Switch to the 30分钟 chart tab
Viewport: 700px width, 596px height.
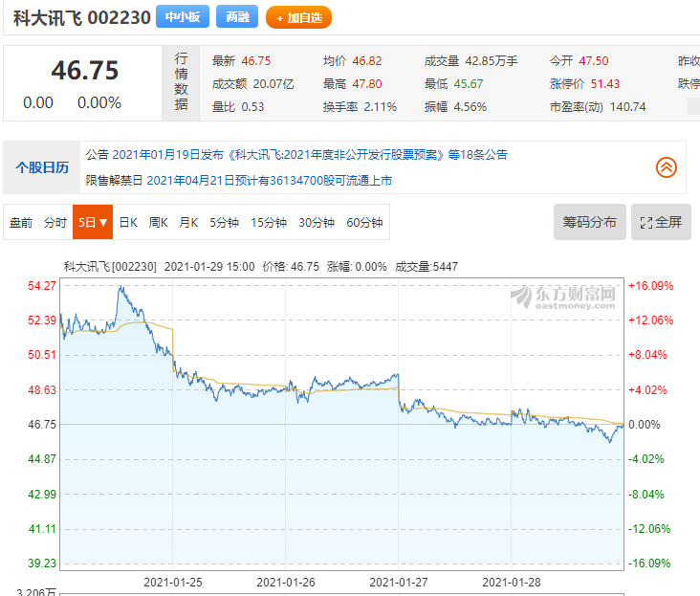tap(317, 222)
